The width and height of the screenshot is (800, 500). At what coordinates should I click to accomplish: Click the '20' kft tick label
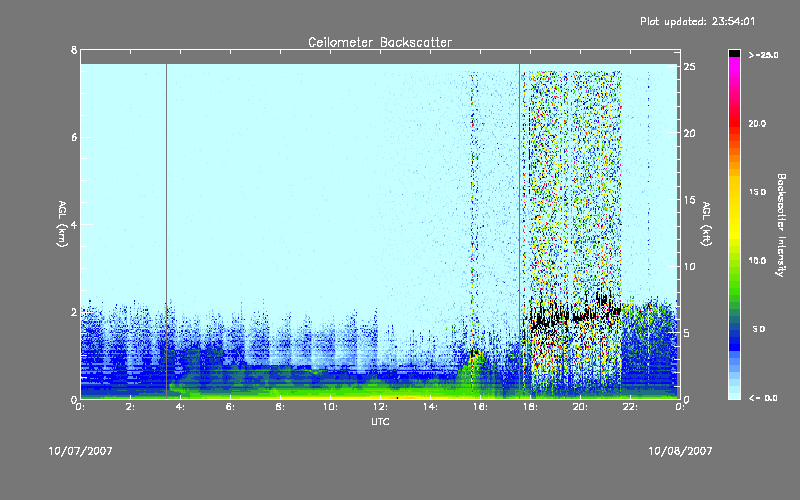689,133
